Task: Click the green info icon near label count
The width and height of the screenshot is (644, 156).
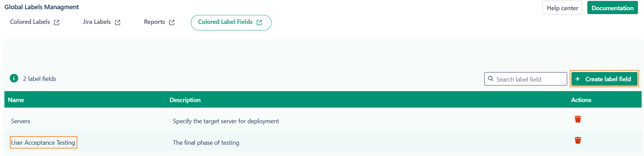Action: 14,79
